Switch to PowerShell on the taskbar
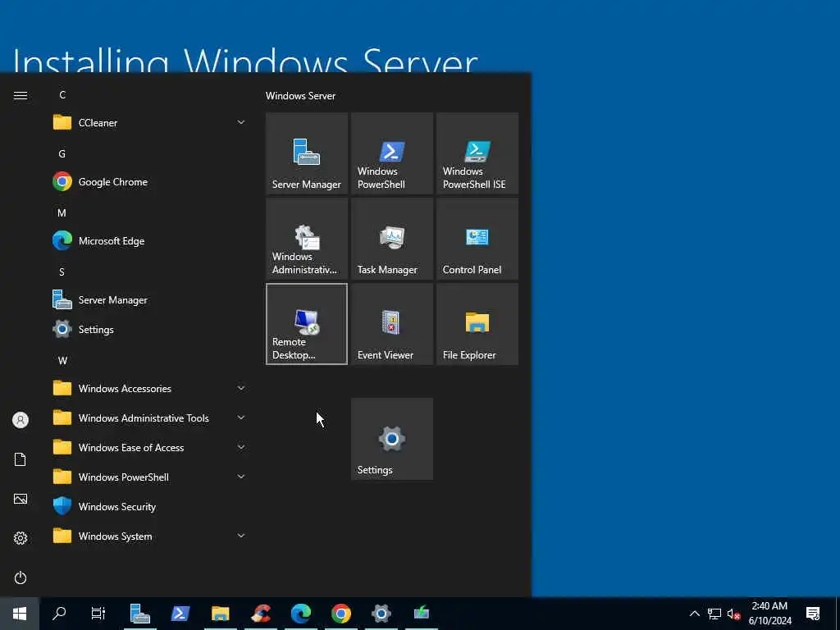Viewport: 840px width, 630px height. click(180, 614)
